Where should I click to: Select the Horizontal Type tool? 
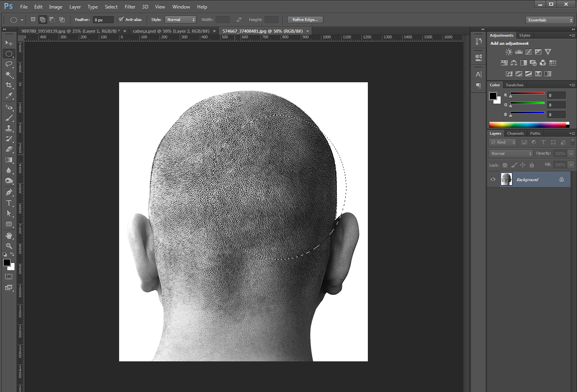(9, 203)
